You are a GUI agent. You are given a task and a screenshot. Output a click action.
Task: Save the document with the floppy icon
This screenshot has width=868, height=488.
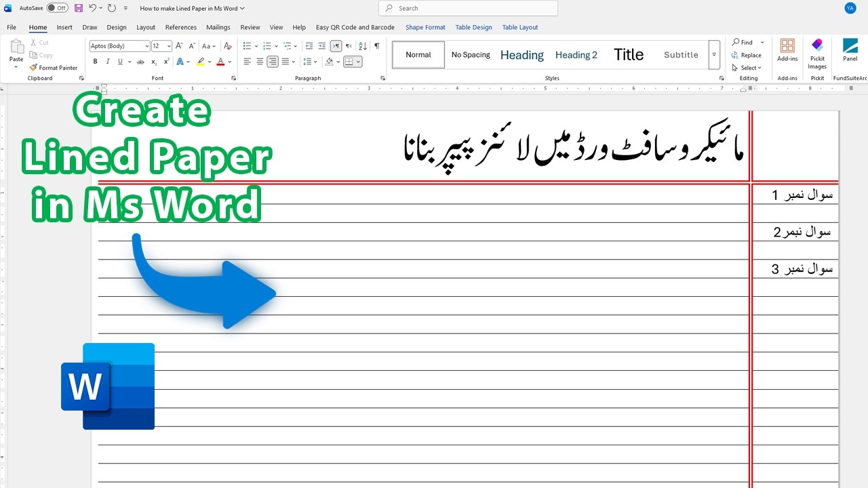(x=79, y=8)
